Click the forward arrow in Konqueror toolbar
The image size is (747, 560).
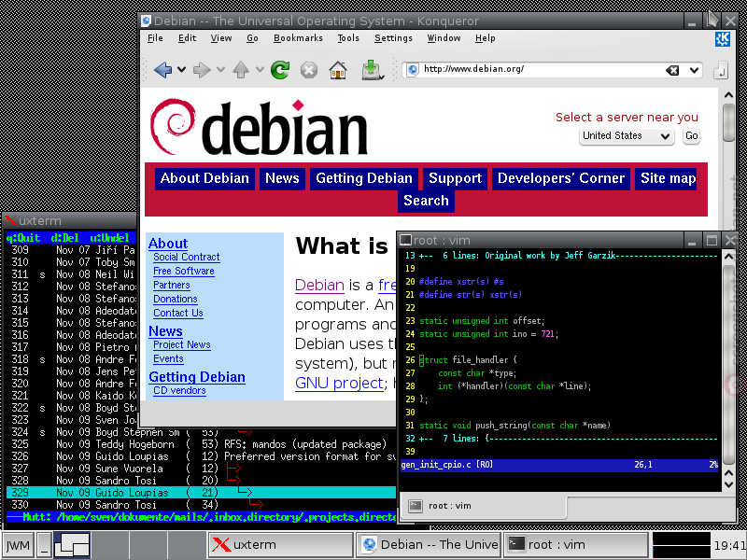tap(202, 70)
